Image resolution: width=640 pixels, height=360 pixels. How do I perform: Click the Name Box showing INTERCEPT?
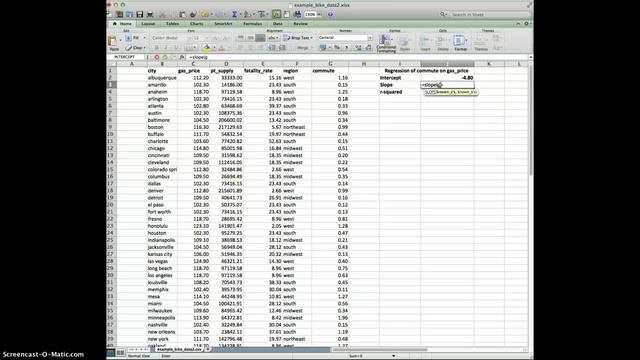pyautogui.click(x=126, y=57)
